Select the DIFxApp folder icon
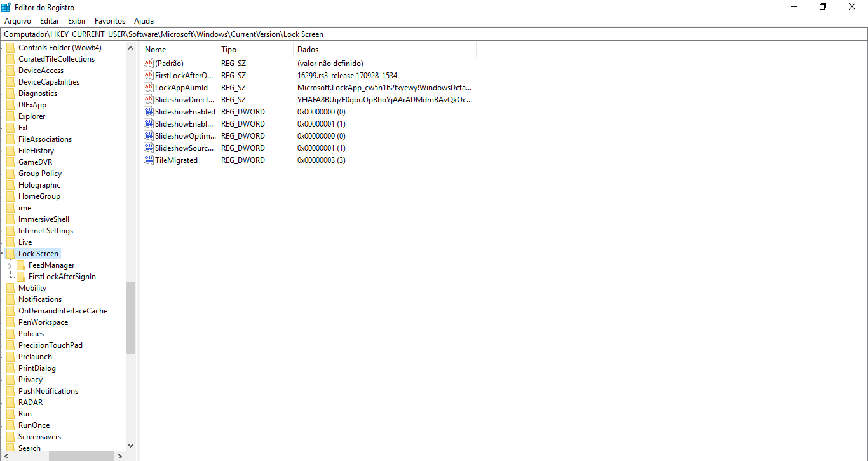Screen dimensions: 868x461 click(10, 105)
